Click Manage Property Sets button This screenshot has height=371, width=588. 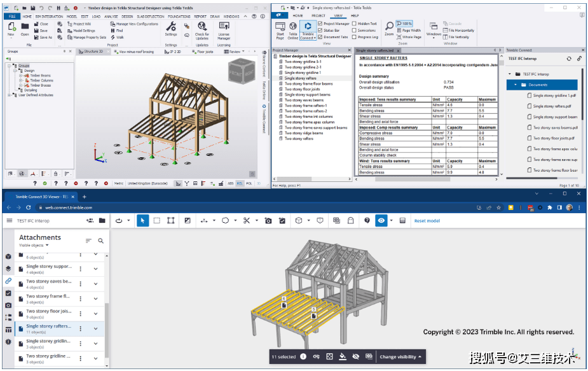[86, 37]
